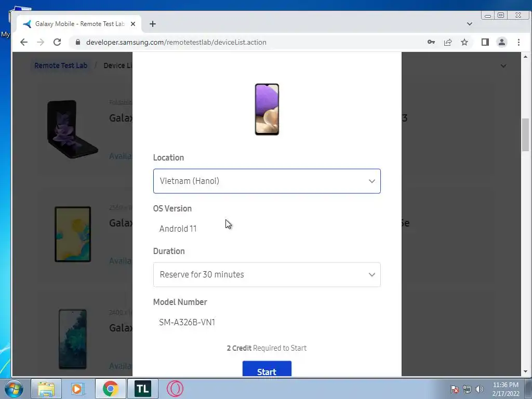Open the saved passwords key icon

[x=431, y=42]
